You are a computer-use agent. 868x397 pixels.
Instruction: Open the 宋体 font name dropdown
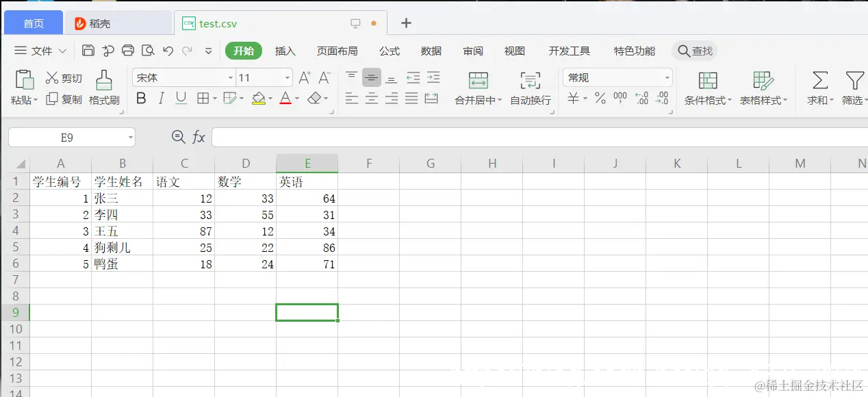pos(231,78)
